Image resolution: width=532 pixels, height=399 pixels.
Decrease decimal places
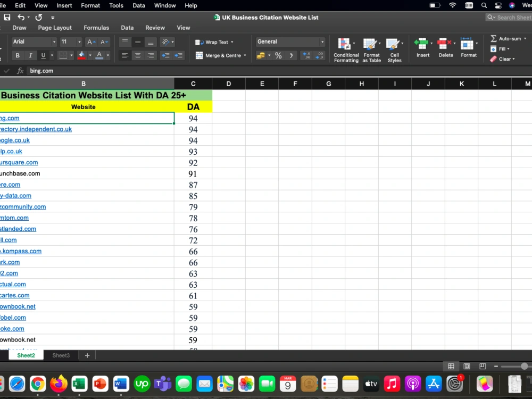coord(320,55)
